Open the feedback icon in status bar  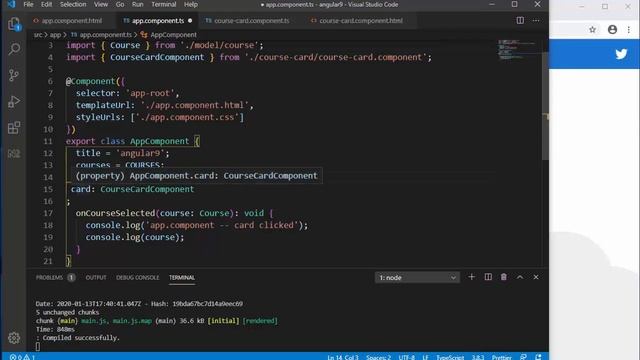point(523,357)
